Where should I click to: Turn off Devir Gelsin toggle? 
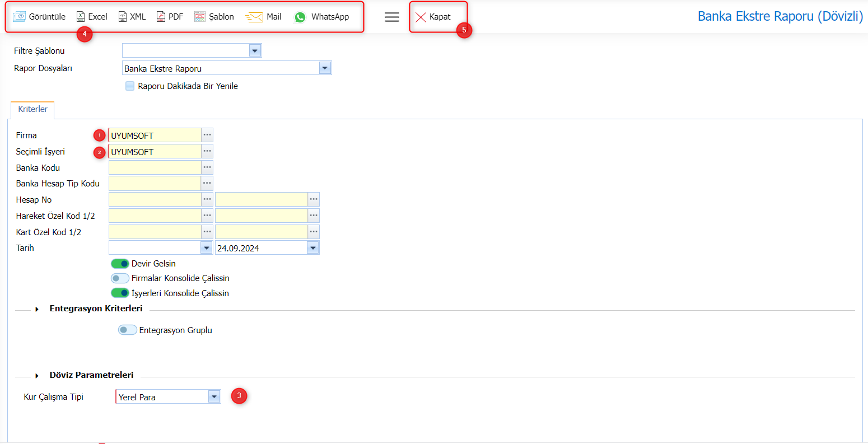(x=120, y=263)
